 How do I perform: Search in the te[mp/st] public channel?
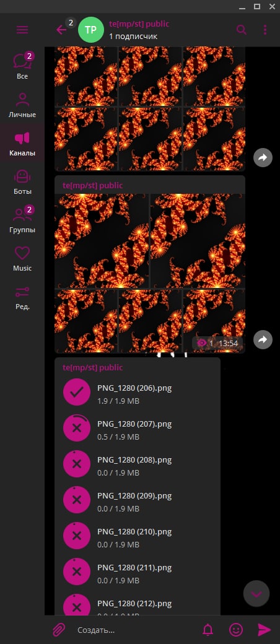tap(242, 30)
